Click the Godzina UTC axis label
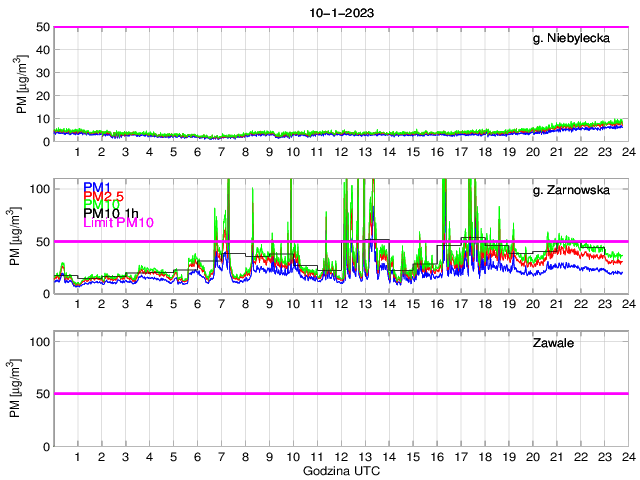This screenshot has width=640, height=480. click(340, 471)
